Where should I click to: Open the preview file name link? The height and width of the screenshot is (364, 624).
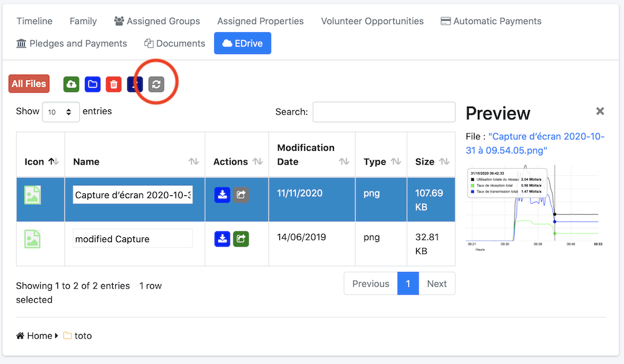pos(535,143)
